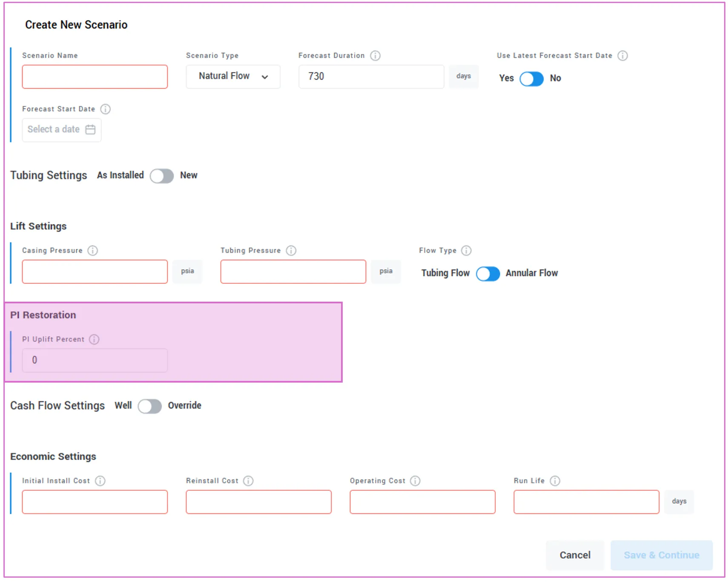Click the Flow Type info icon
Screen dimensions: 728x582
pos(466,251)
